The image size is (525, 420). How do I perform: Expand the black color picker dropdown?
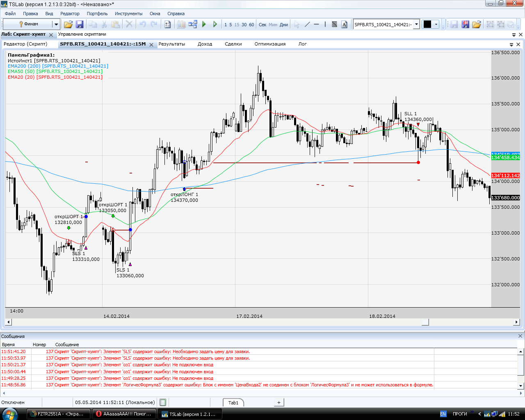click(x=436, y=25)
